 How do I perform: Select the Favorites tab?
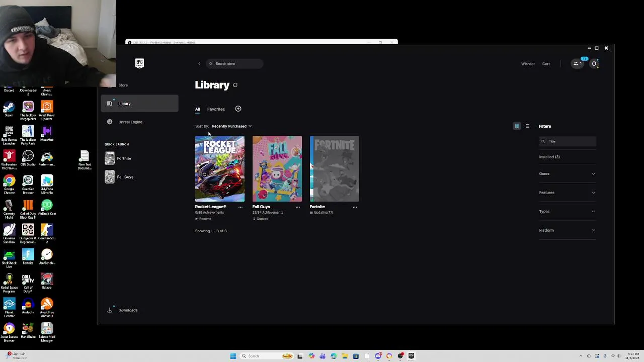(x=216, y=109)
